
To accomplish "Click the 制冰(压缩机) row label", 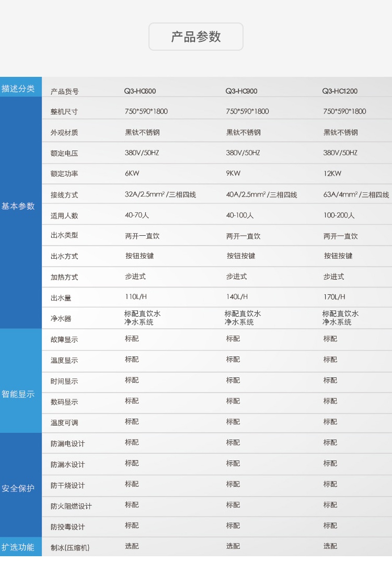I will (70, 548).
